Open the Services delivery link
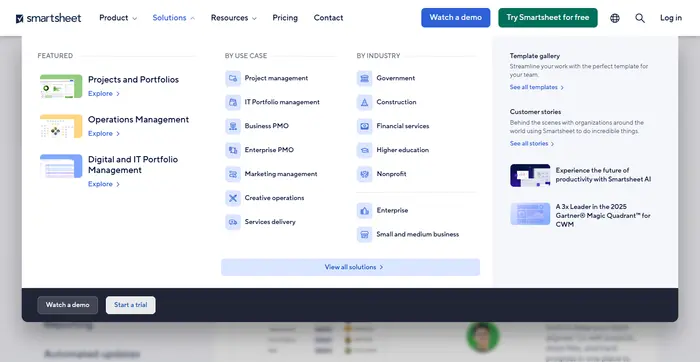This screenshot has height=362, width=700. coord(270,222)
